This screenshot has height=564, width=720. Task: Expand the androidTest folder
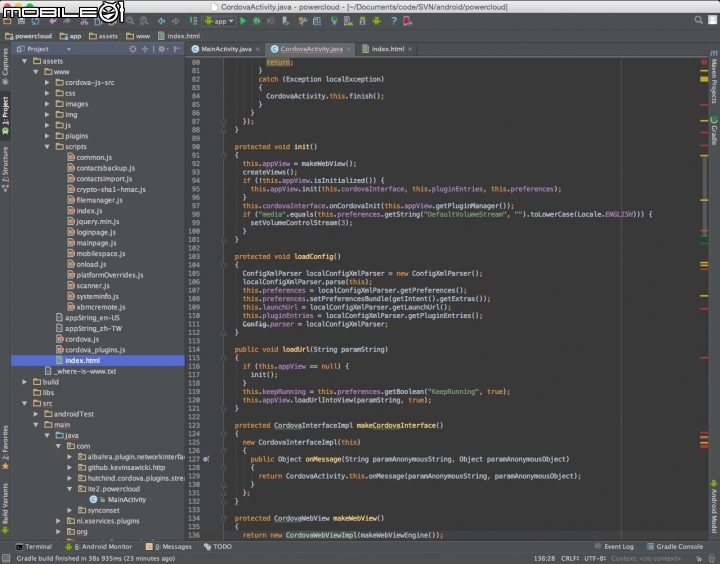[36, 414]
